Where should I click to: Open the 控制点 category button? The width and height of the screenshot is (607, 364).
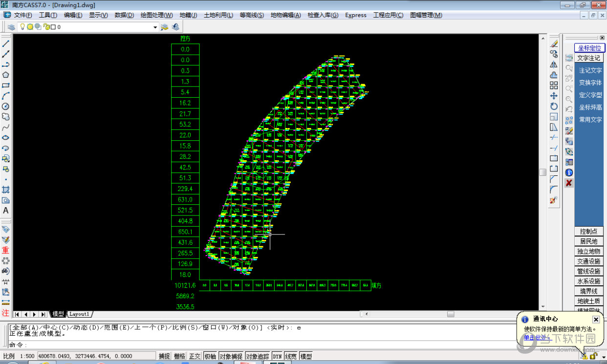click(588, 231)
